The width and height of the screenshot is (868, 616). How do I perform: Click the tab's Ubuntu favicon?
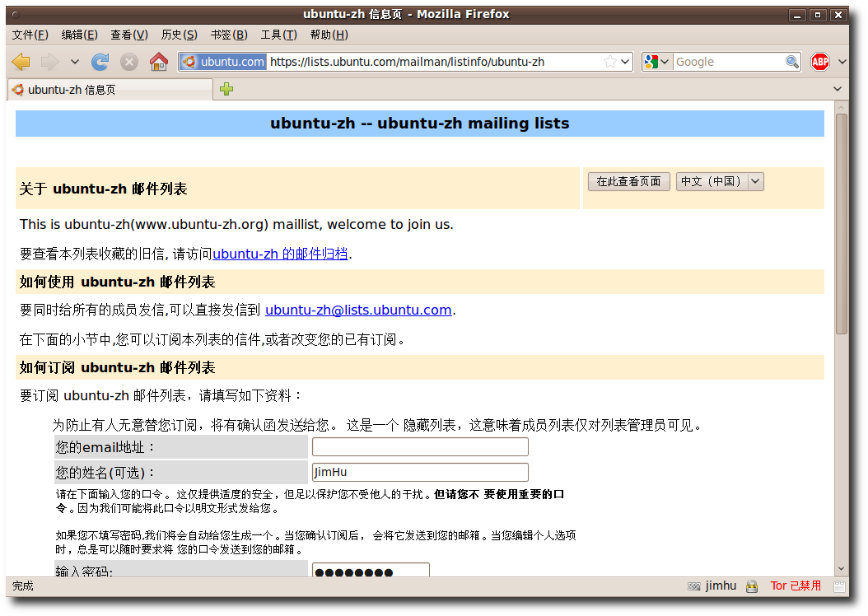pyautogui.click(x=18, y=90)
